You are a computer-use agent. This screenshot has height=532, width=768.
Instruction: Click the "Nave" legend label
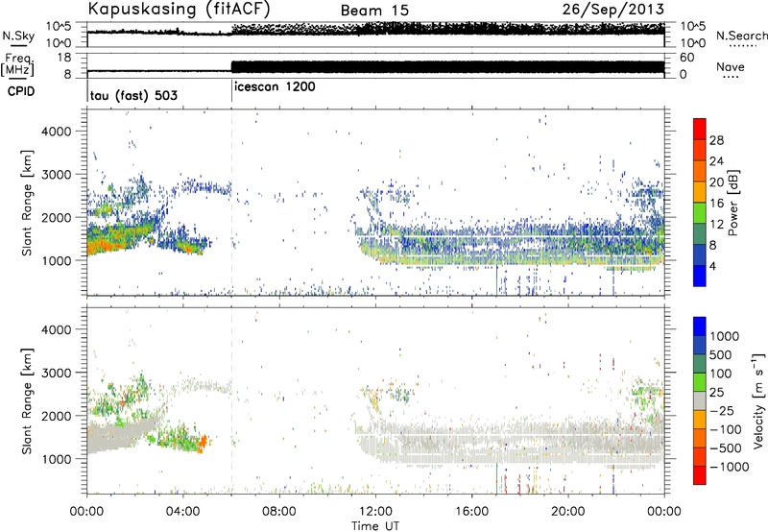[731, 66]
